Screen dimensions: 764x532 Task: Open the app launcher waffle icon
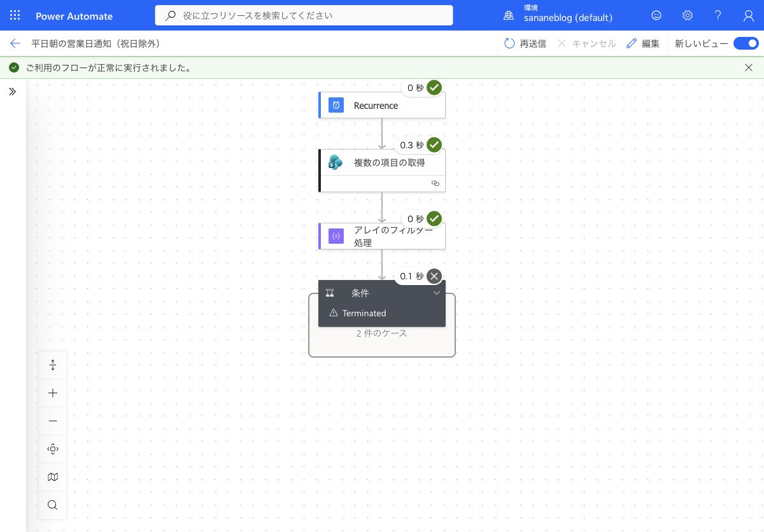point(15,16)
